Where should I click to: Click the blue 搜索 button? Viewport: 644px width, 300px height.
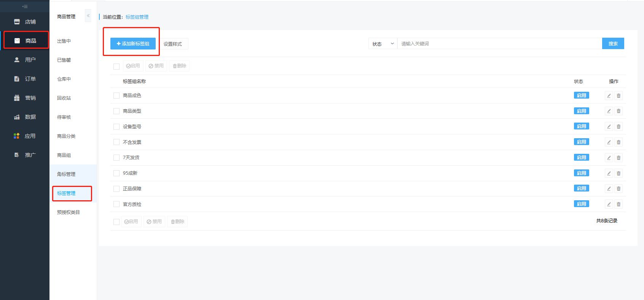pyautogui.click(x=613, y=44)
